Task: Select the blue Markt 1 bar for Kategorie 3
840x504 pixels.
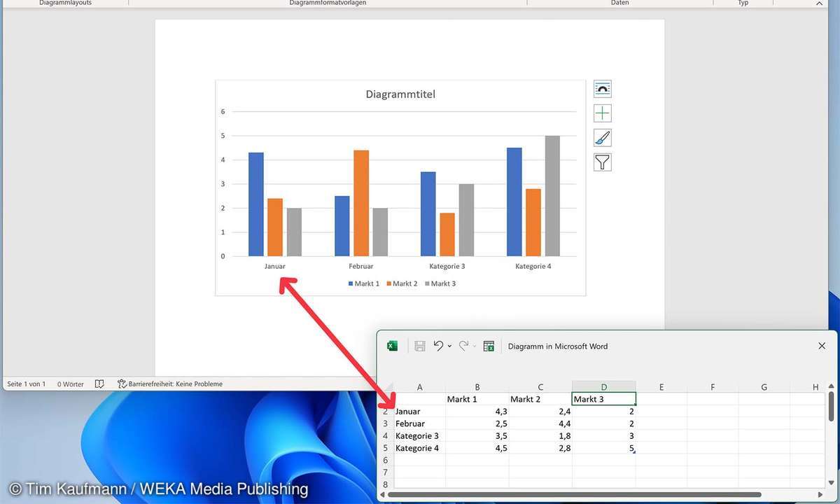Action: [428, 214]
